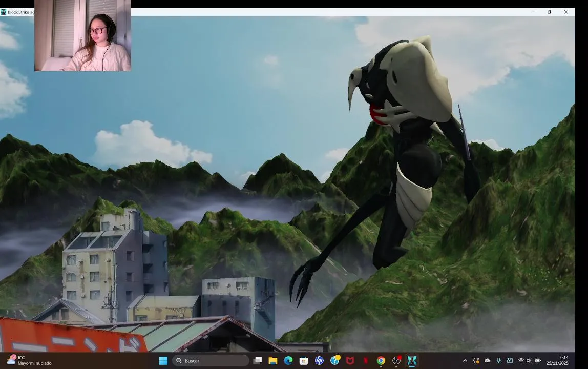Open the weather widget showing 6°C
This screenshot has height=369, width=588.
[29, 360]
